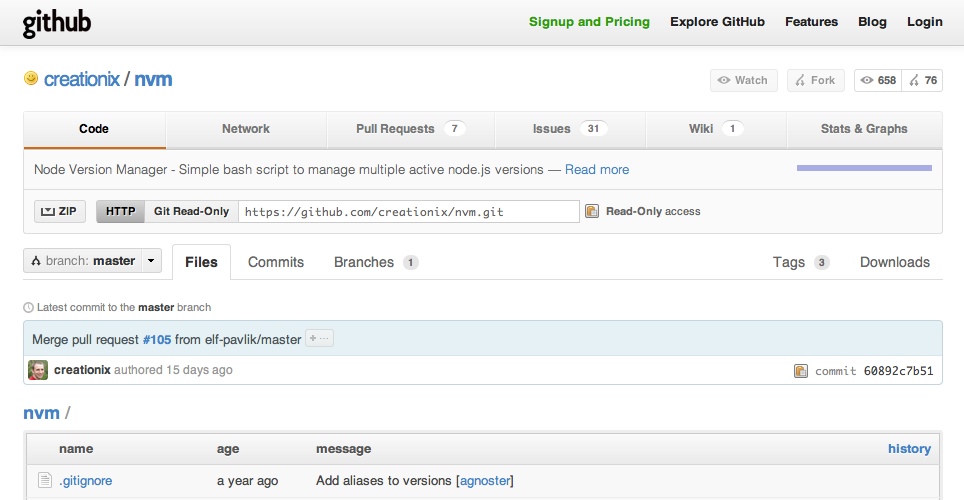Select the HTTP clone protocol
Screen dimensions: 964x500
[120, 212]
